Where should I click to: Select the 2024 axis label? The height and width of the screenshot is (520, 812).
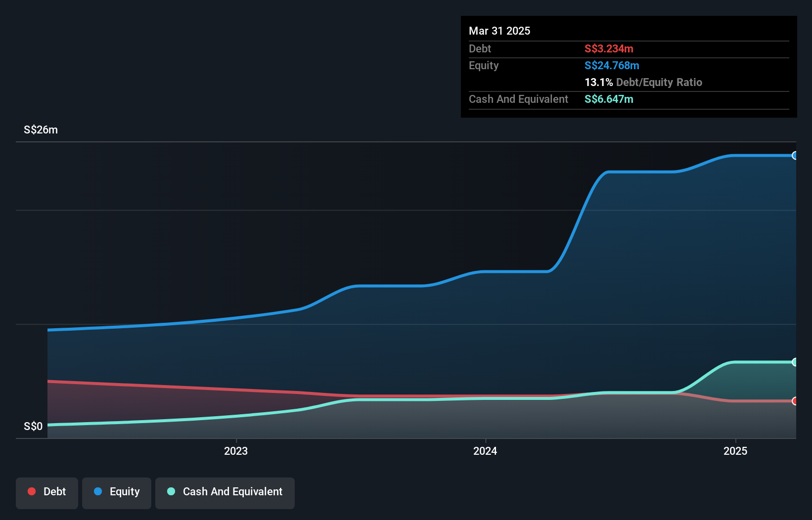pyautogui.click(x=485, y=451)
